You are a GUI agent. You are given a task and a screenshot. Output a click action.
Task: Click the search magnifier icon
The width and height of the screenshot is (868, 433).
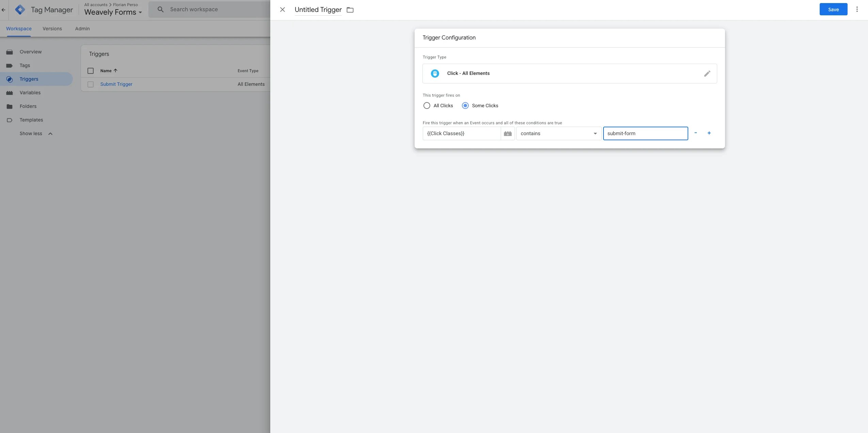[161, 10]
